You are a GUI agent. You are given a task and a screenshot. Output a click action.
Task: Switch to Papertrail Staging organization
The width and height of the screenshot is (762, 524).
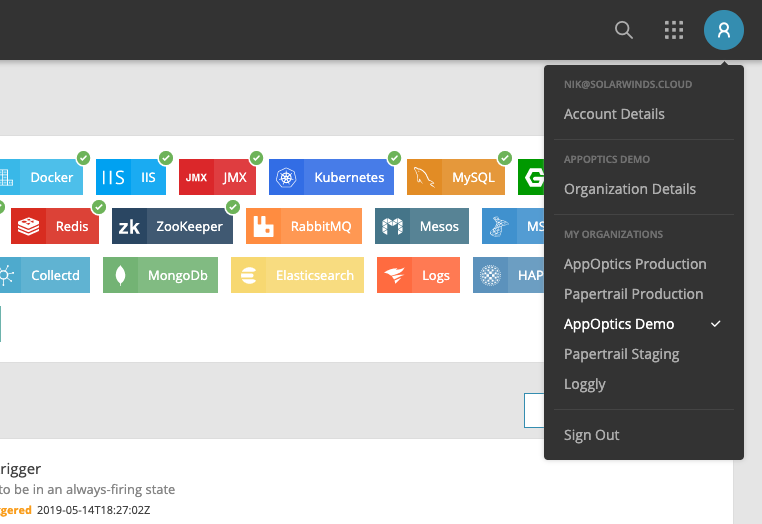tap(622, 354)
